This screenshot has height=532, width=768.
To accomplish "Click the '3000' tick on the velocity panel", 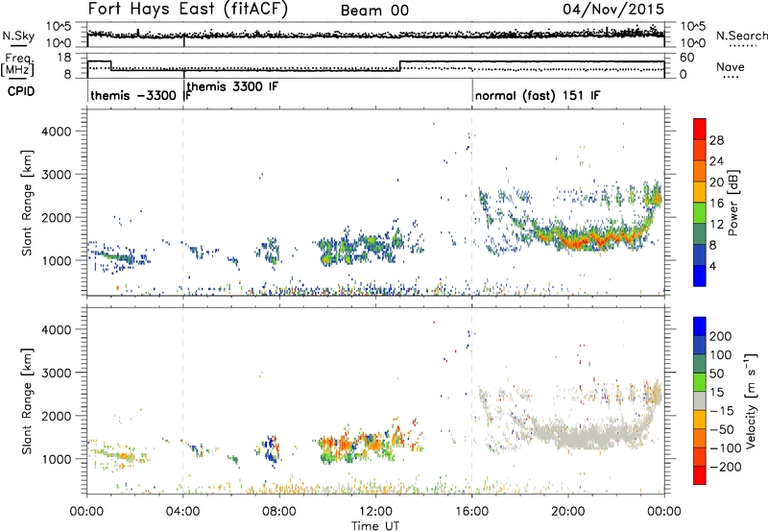I will (56, 373).
